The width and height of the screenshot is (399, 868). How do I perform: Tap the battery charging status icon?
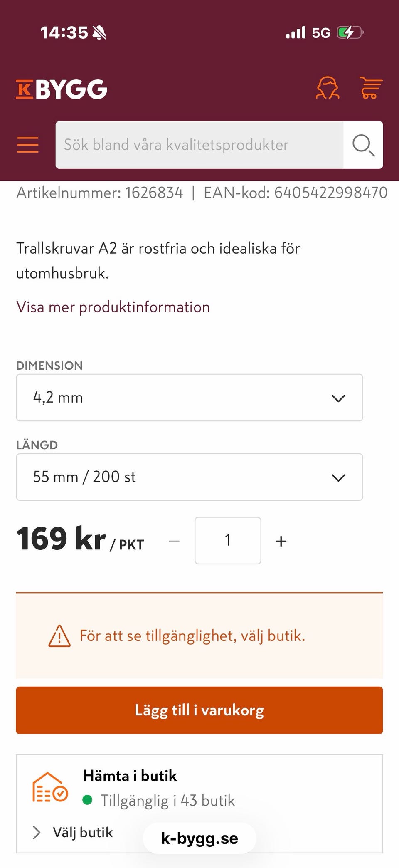[350, 32]
